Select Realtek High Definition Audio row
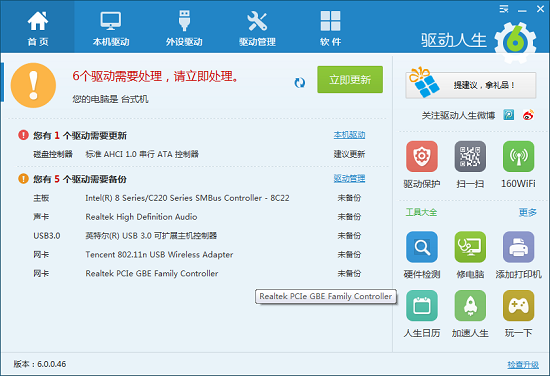The width and height of the screenshot is (550, 376). click(x=199, y=217)
